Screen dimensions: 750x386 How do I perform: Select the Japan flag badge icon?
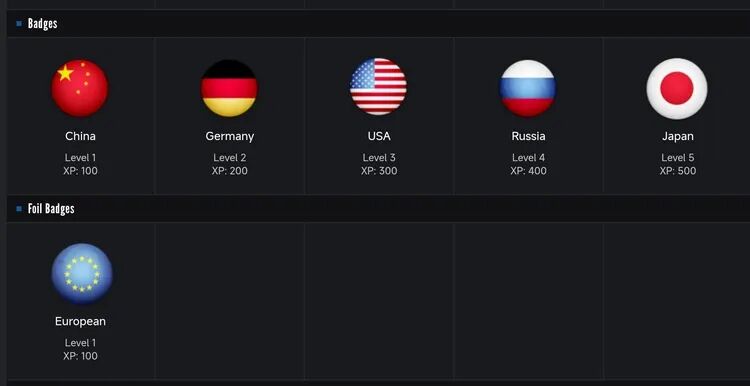(677, 88)
